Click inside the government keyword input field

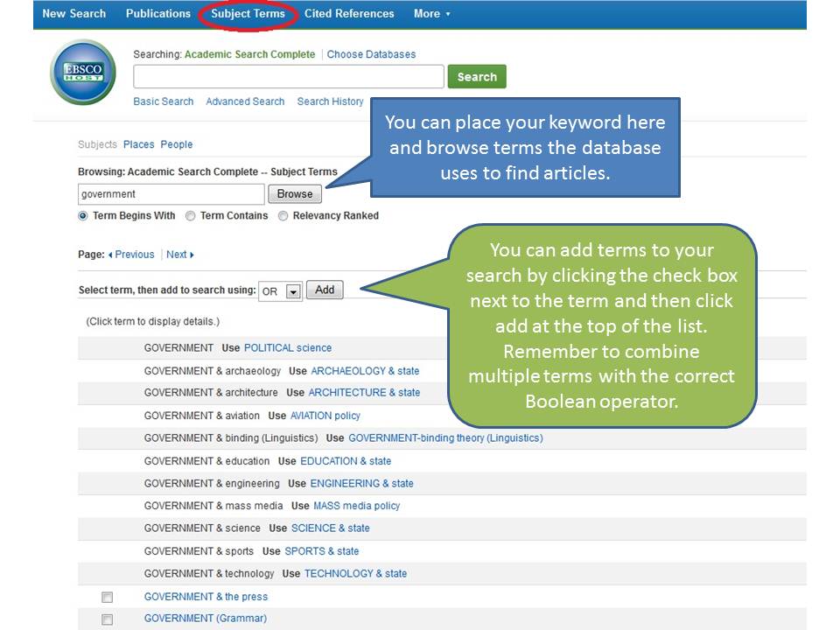171,193
